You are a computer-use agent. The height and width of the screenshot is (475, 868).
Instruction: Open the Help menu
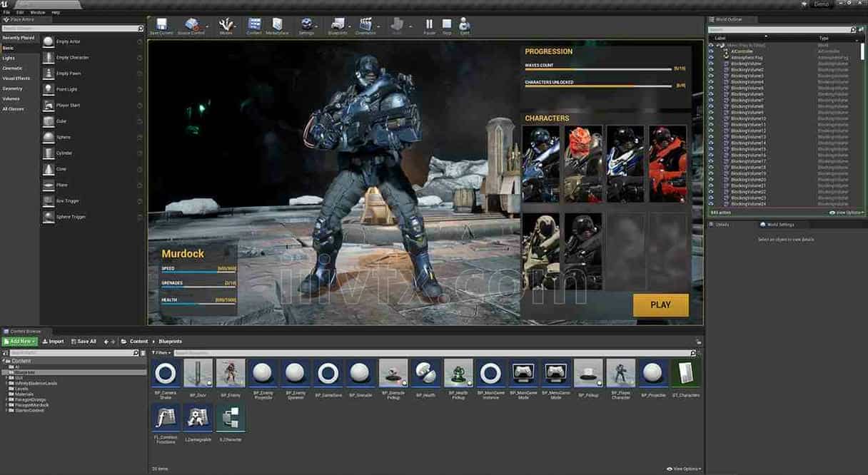[x=56, y=12]
